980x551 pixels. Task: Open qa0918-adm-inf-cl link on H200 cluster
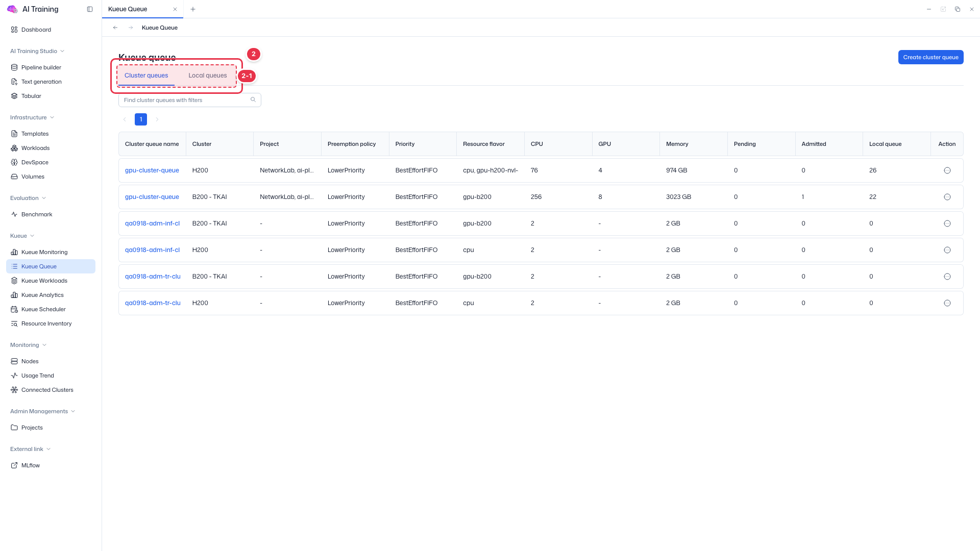(x=152, y=250)
